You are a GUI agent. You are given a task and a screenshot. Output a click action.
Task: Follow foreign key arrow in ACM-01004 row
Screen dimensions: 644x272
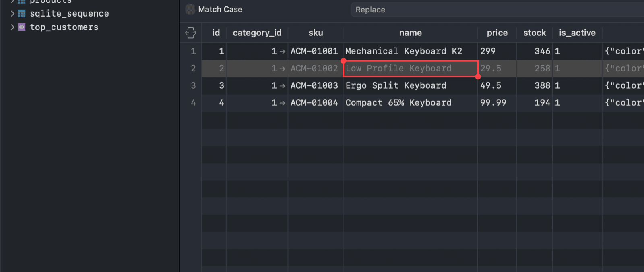point(282,103)
